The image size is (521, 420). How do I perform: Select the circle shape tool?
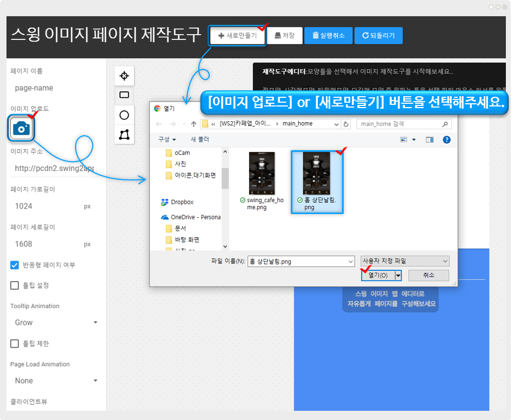124,115
